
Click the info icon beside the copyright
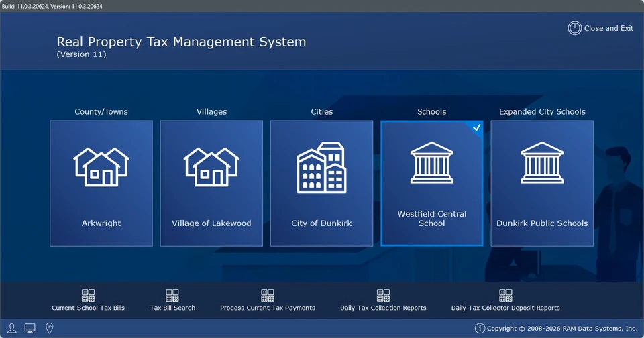click(x=480, y=328)
